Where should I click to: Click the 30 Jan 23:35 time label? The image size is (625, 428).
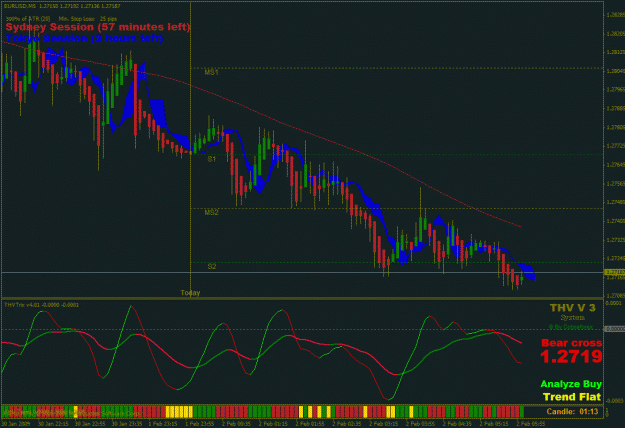point(126,424)
